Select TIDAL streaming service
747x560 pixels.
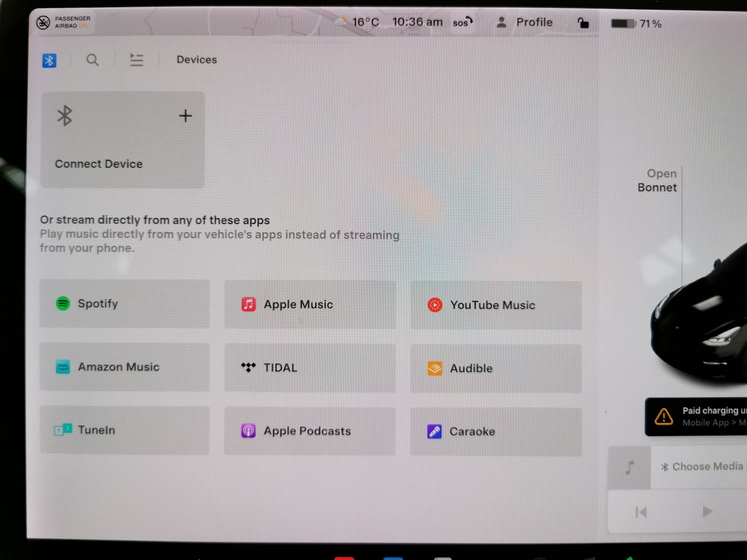coord(310,368)
